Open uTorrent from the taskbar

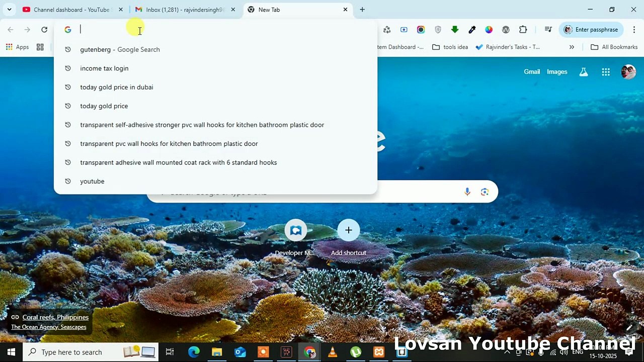pyautogui.click(x=356, y=352)
